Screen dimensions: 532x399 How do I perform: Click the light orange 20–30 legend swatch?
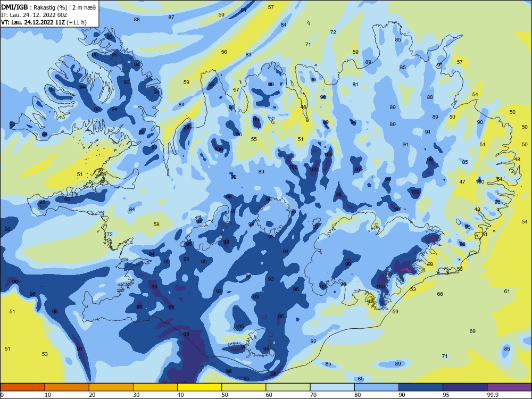click(x=111, y=387)
